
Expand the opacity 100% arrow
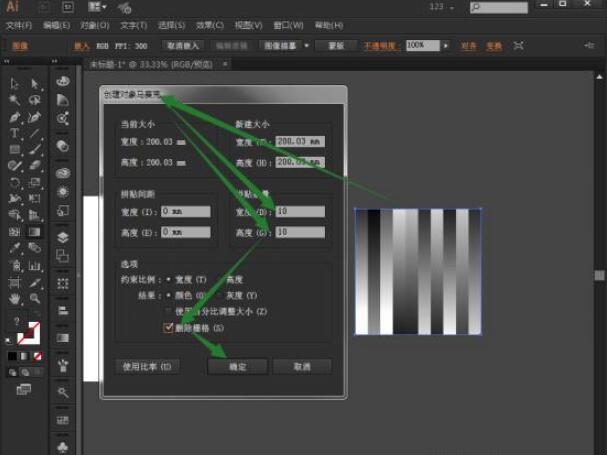446,46
